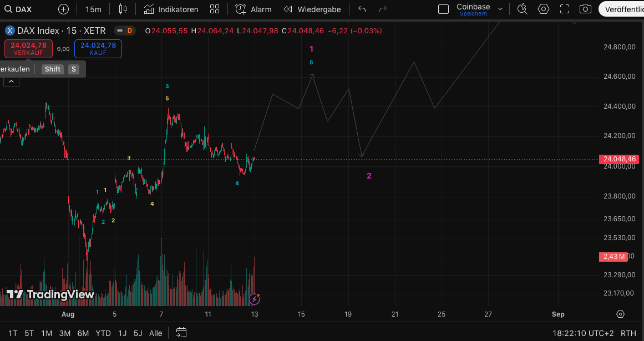Click the blue Kauf buy button

tap(98, 49)
